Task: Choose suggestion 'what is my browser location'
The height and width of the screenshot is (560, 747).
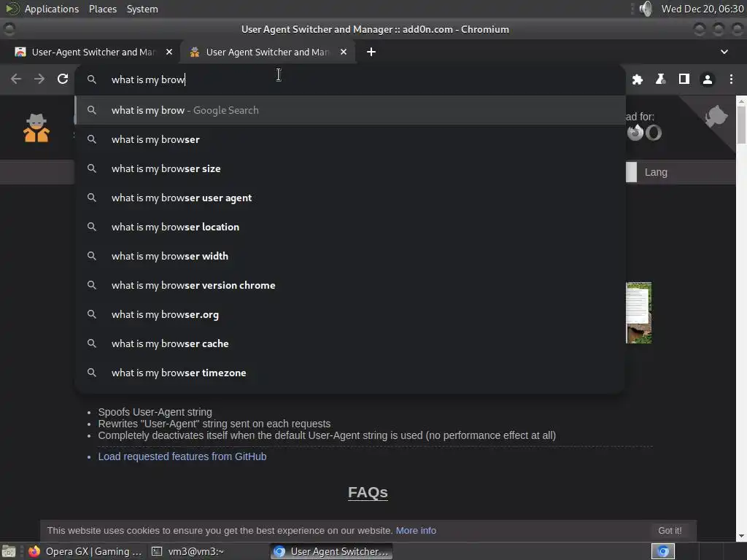Action: pos(350,227)
